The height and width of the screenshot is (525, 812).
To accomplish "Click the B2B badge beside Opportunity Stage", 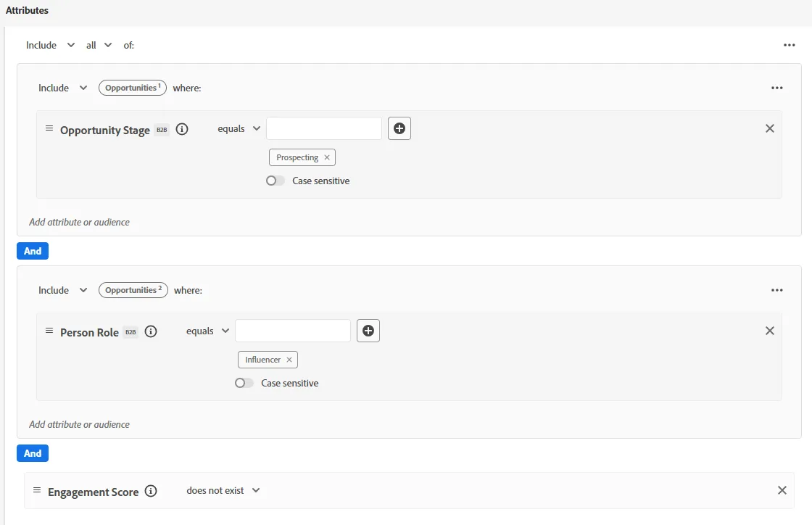I will pyautogui.click(x=162, y=130).
